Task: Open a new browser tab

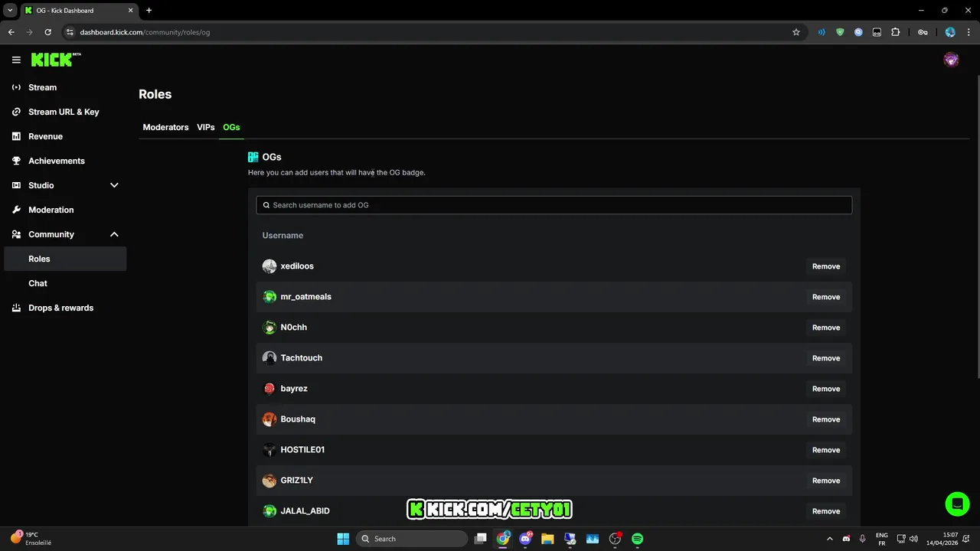Action: [149, 10]
